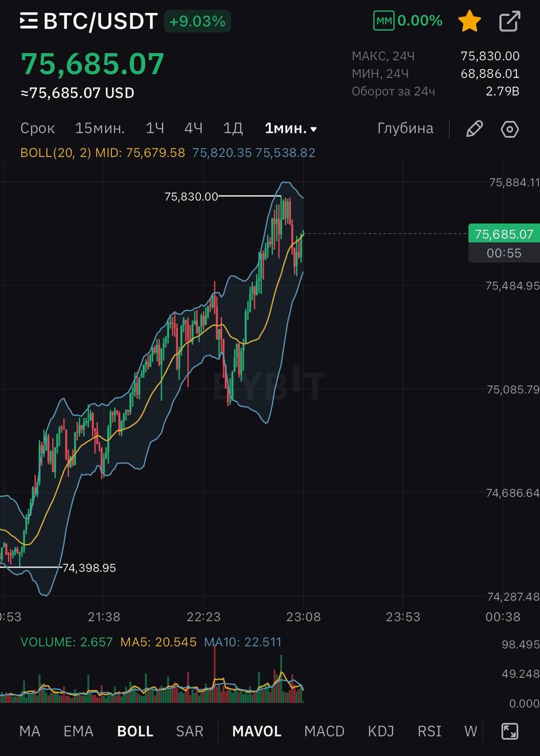Viewport: 540px width, 756px height.
Task: Expand chart to fullscreen icon
Action: (510, 731)
